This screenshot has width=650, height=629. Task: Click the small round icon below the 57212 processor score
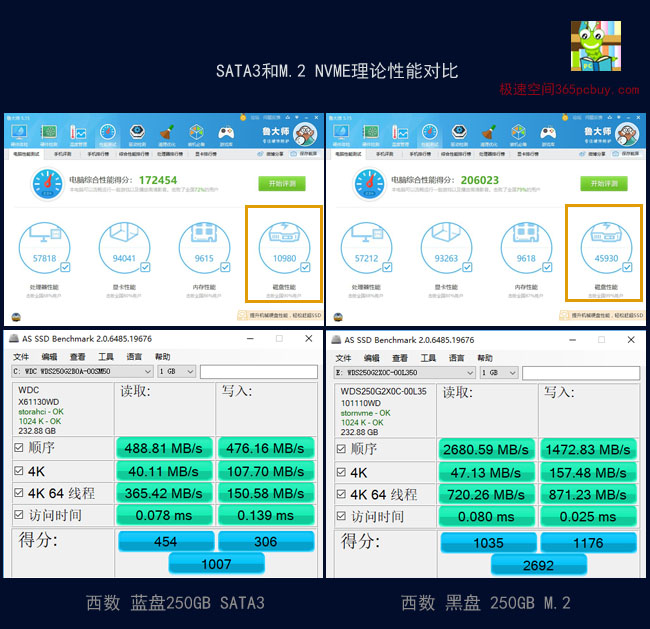tap(338, 317)
